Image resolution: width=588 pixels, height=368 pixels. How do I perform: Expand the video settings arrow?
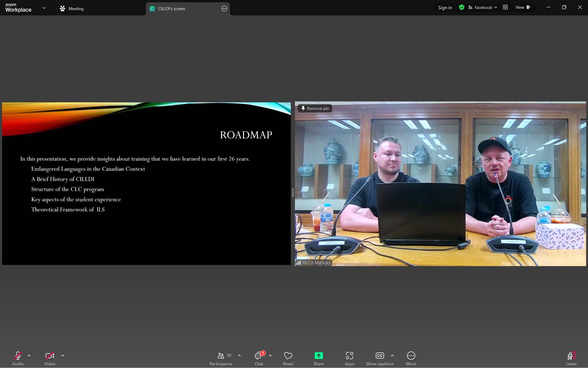[63, 355]
